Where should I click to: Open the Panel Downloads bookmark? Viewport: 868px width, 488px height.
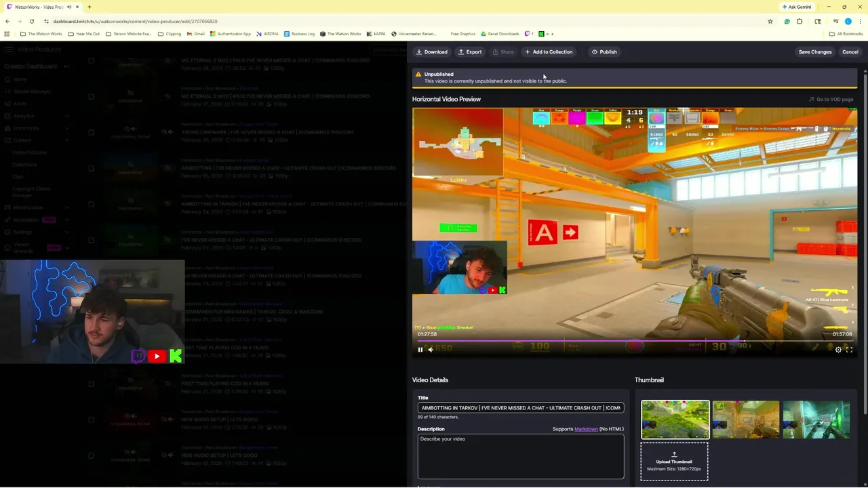click(500, 34)
